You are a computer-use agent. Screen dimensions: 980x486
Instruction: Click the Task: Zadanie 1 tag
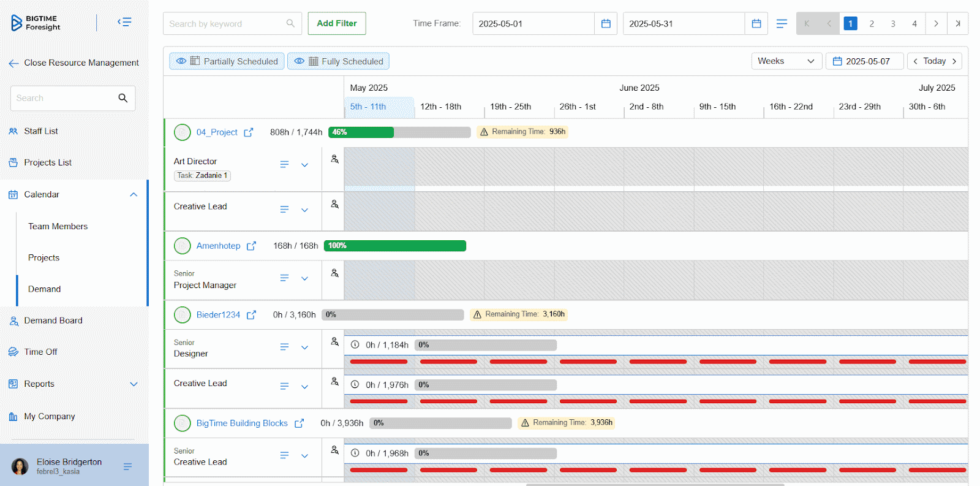(x=202, y=176)
